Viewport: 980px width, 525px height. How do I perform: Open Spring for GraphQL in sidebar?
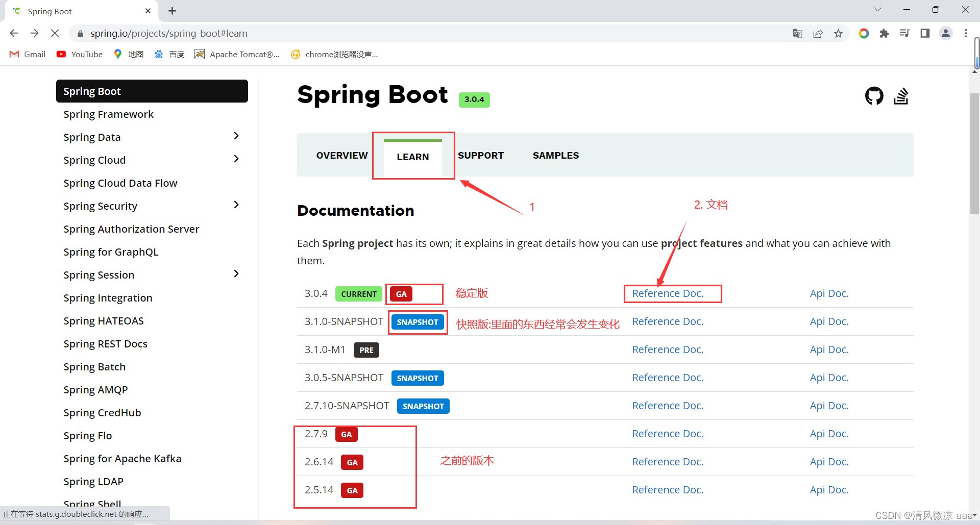[111, 252]
